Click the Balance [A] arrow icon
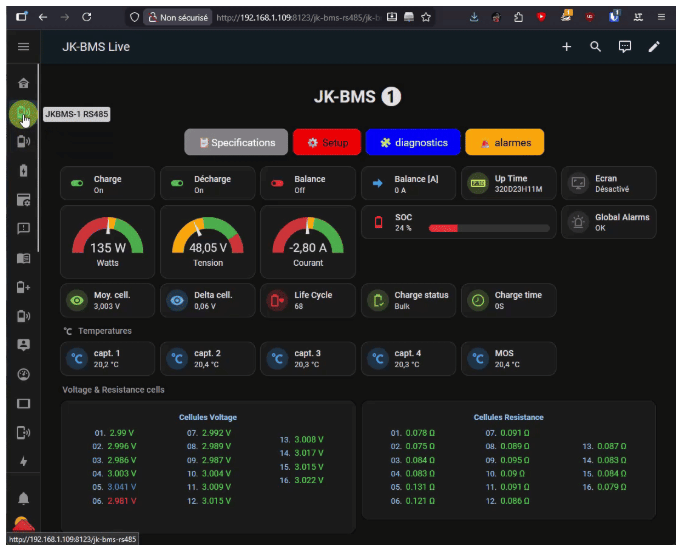This screenshot has height=546, width=676. 378,183
